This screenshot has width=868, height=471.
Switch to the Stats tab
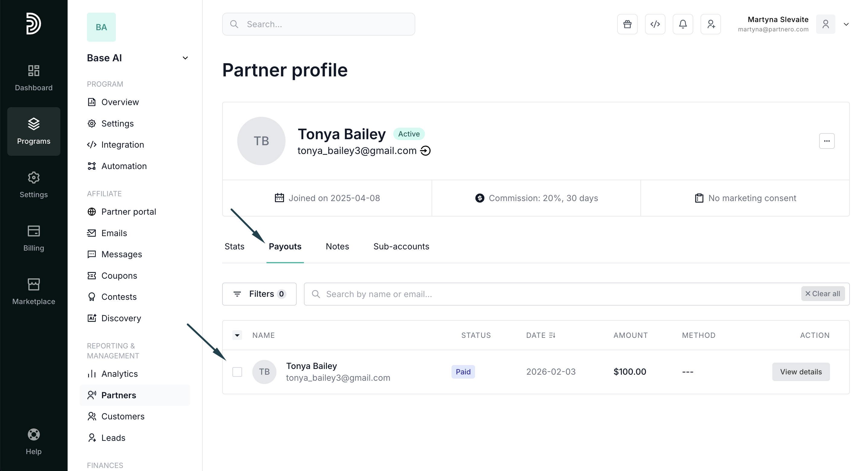point(234,246)
